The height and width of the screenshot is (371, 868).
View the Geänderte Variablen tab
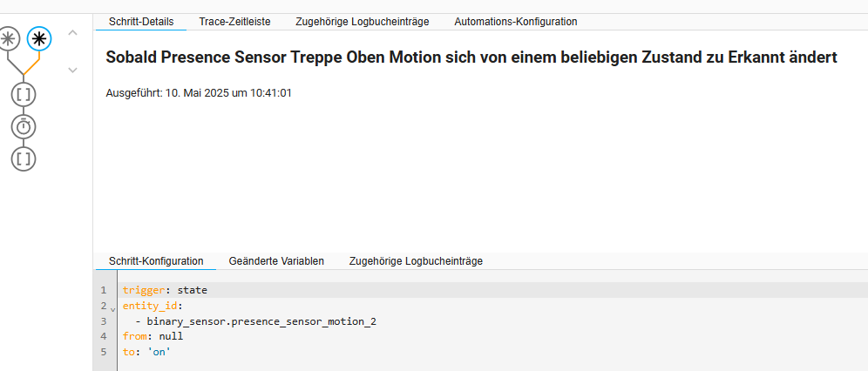[x=276, y=261]
